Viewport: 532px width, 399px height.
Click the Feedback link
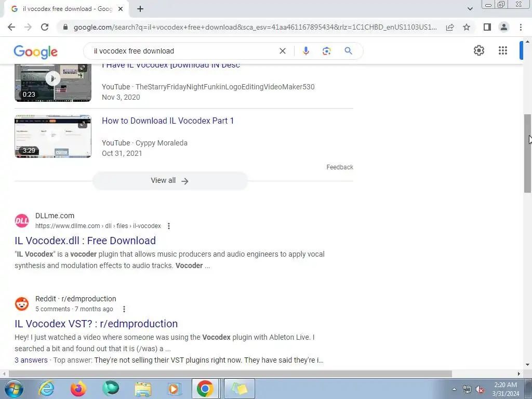coord(340,167)
